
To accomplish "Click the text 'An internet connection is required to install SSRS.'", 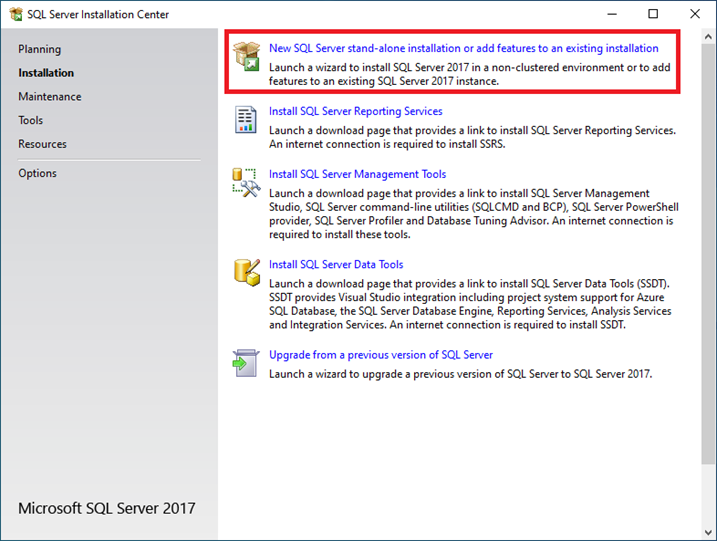I will coord(387,144).
